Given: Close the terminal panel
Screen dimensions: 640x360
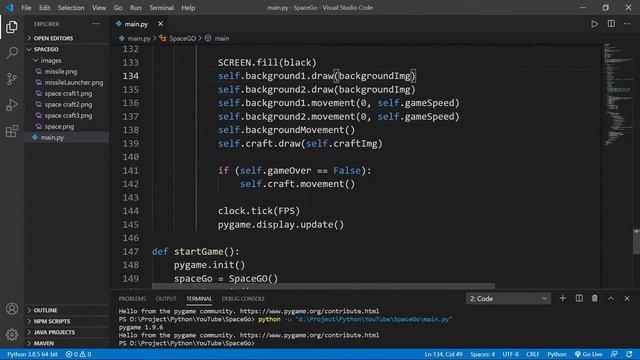Looking at the screenshot, I should click(x=627, y=299).
